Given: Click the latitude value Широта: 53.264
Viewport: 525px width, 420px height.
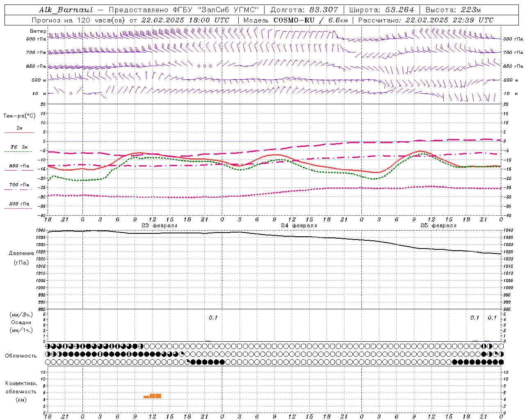Looking at the screenshot, I should click(x=381, y=10).
